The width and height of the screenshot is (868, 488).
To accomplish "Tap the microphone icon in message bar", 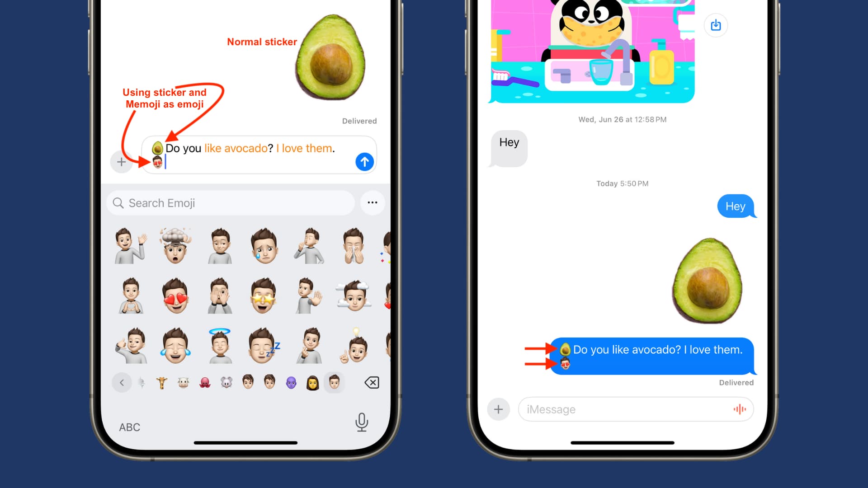I will tap(741, 409).
